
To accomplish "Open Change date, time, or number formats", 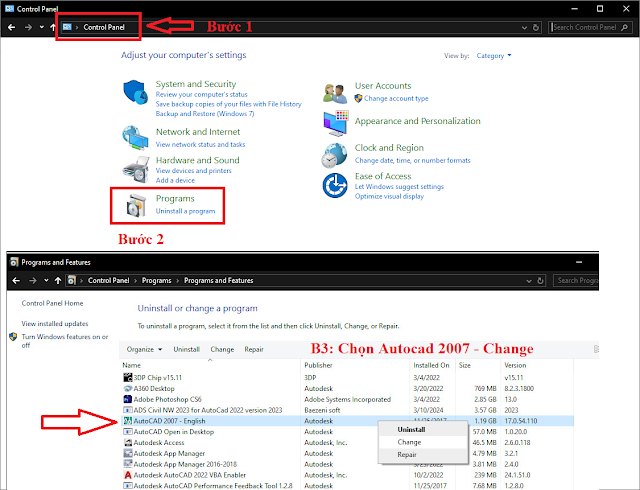I will [413, 160].
